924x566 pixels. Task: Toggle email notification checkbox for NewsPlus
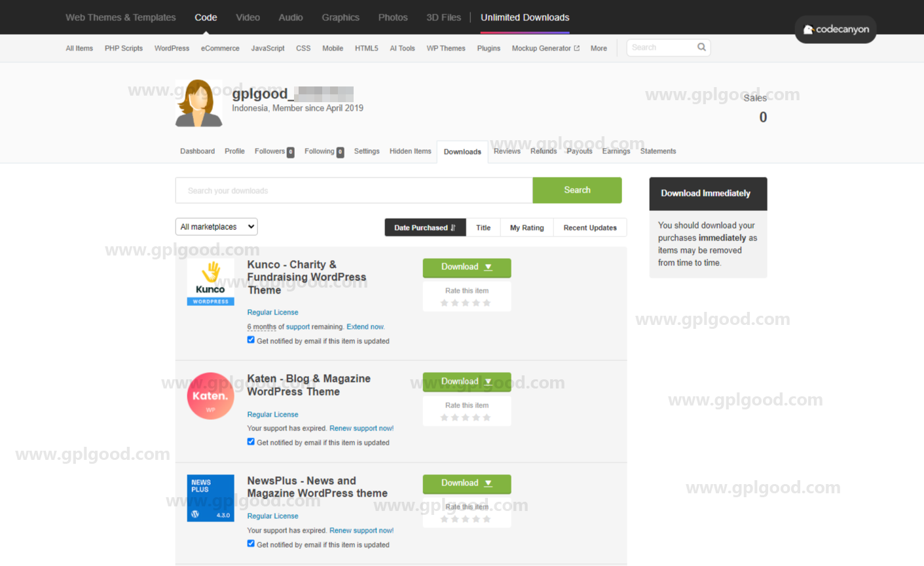pyautogui.click(x=251, y=544)
